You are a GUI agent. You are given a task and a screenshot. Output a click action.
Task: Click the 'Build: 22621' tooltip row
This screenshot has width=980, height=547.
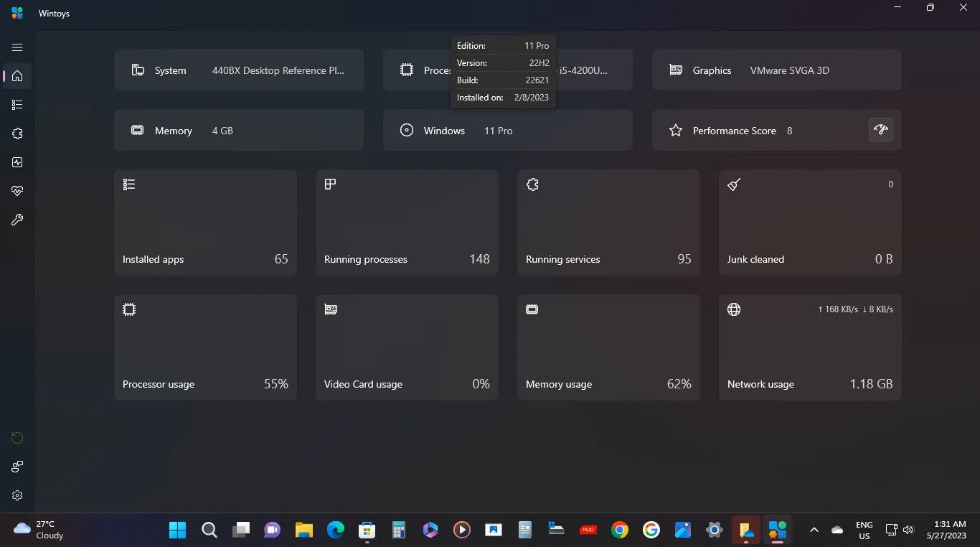coord(503,80)
